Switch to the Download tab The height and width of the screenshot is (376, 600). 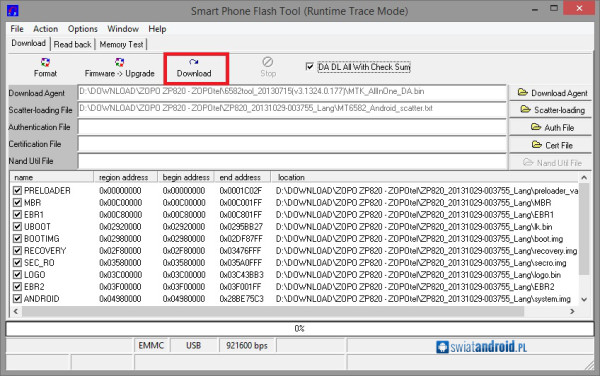(29, 43)
